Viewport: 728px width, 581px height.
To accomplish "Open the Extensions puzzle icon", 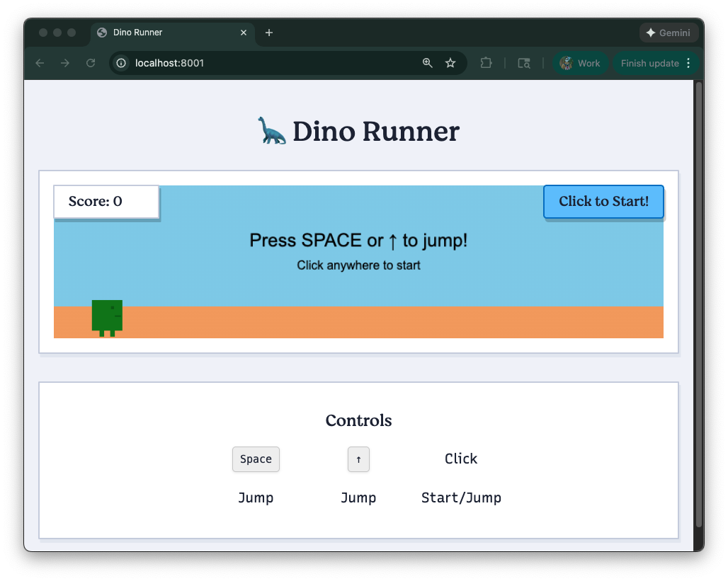I will coord(486,63).
